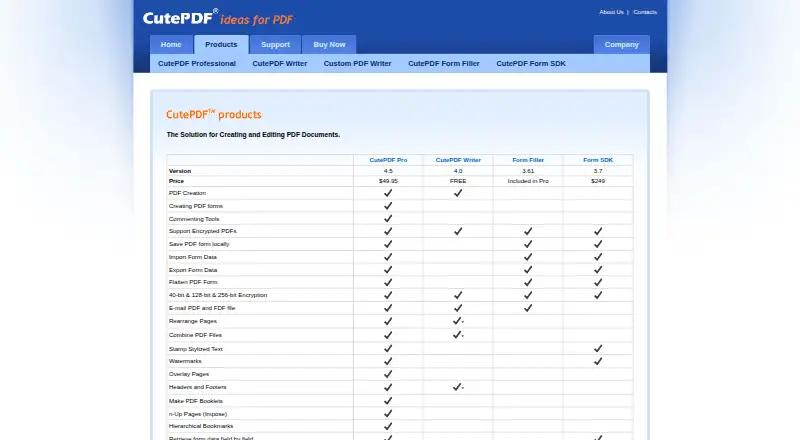The width and height of the screenshot is (800, 440).
Task: Click E-mail PDF and FDF checkmark under CutePDF Writer
Action: 458,308
